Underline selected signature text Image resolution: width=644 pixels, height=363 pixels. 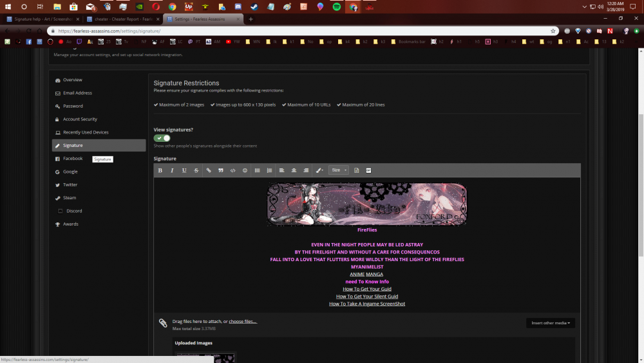(x=184, y=170)
